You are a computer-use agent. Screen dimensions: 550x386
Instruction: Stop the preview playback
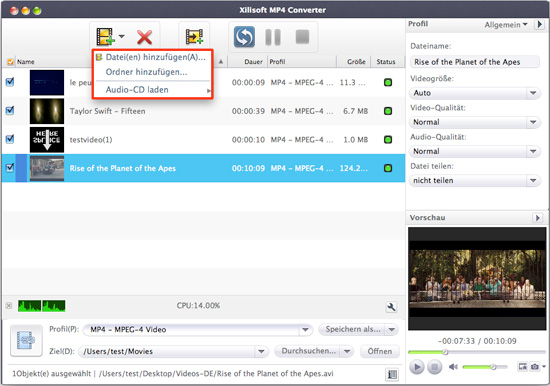click(x=434, y=367)
